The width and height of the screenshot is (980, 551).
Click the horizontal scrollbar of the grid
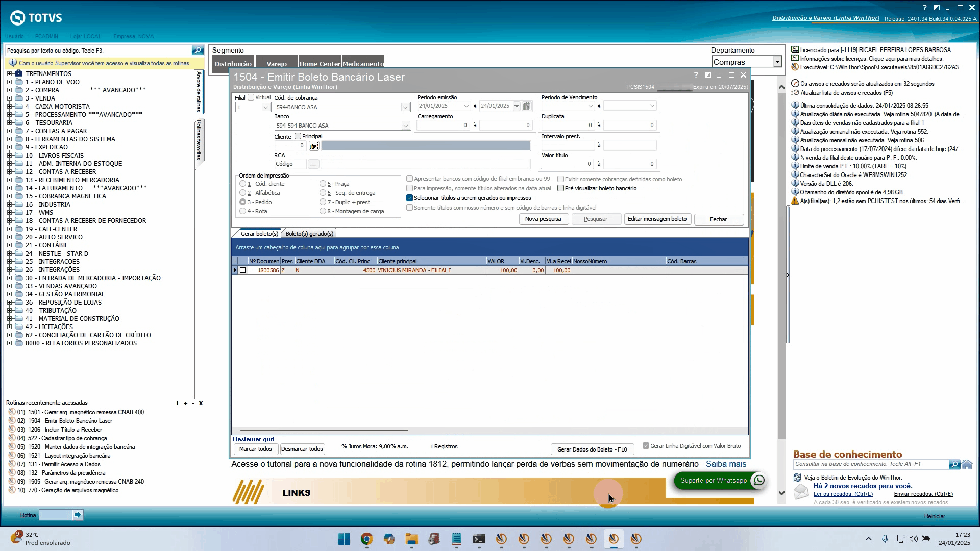324,431
